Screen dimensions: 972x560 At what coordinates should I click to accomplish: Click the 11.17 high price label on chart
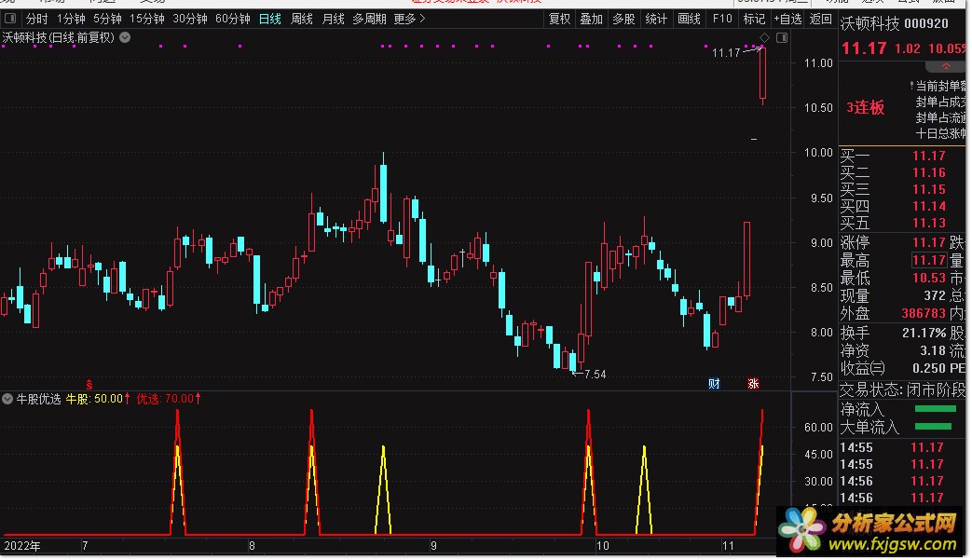[726, 53]
